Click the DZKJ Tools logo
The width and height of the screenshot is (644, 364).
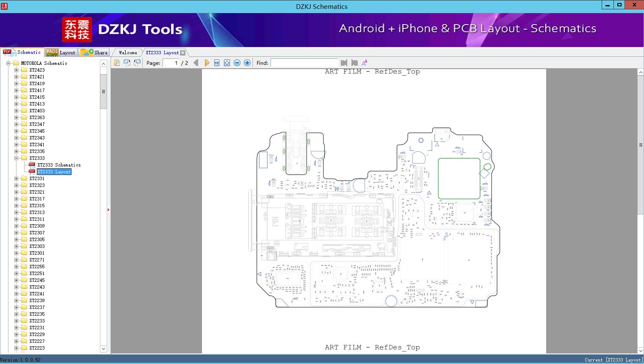pos(123,29)
